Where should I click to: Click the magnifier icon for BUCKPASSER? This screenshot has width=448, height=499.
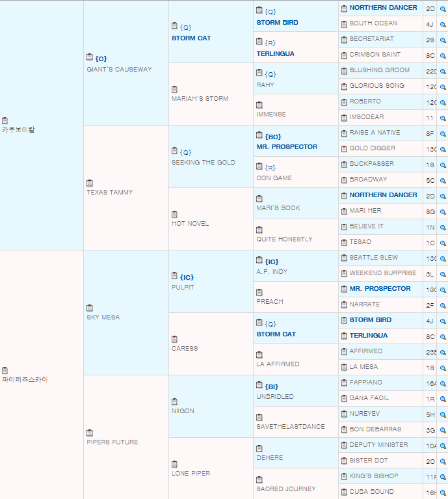click(x=443, y=165)
